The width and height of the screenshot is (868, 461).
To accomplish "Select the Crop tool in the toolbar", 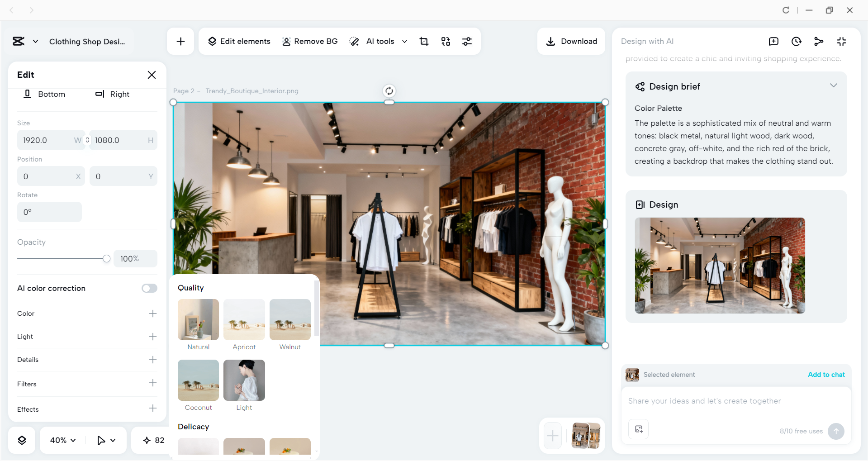I will 424,41.
